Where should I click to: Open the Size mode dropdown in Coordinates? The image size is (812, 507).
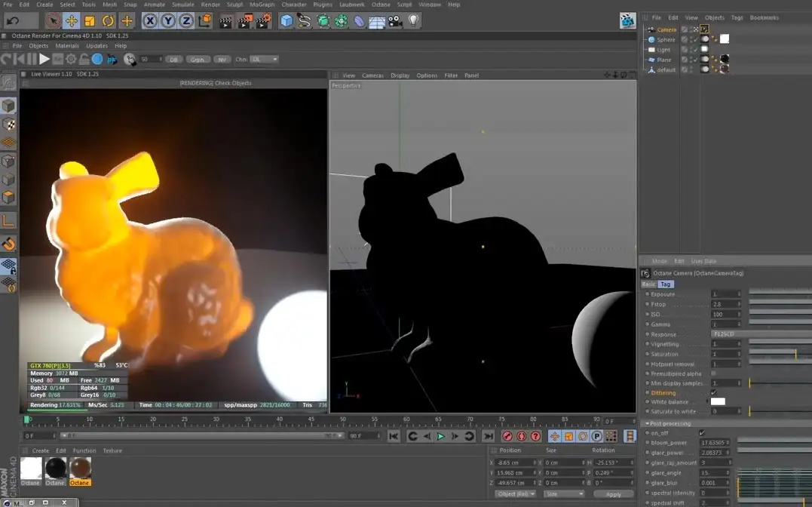[x=563, y=494]
